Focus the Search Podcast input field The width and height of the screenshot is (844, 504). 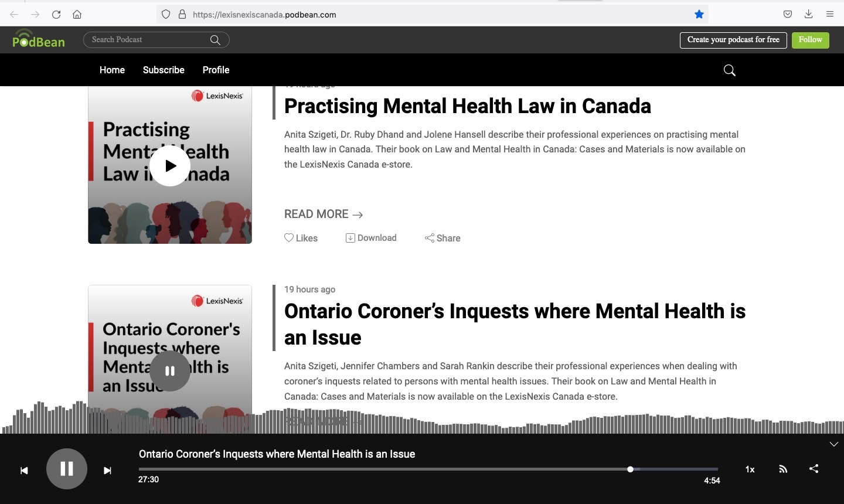point(149,40)
